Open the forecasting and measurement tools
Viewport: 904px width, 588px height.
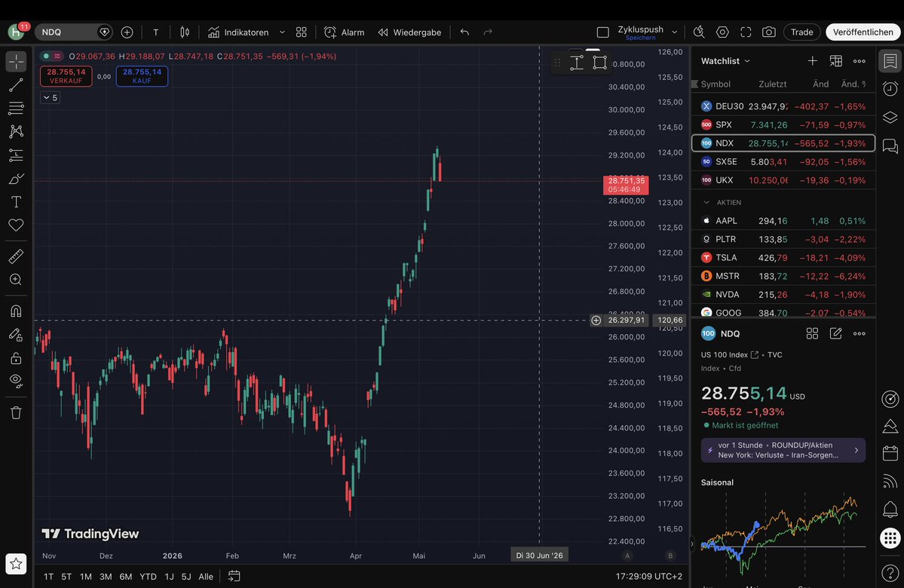click(16, 155)
